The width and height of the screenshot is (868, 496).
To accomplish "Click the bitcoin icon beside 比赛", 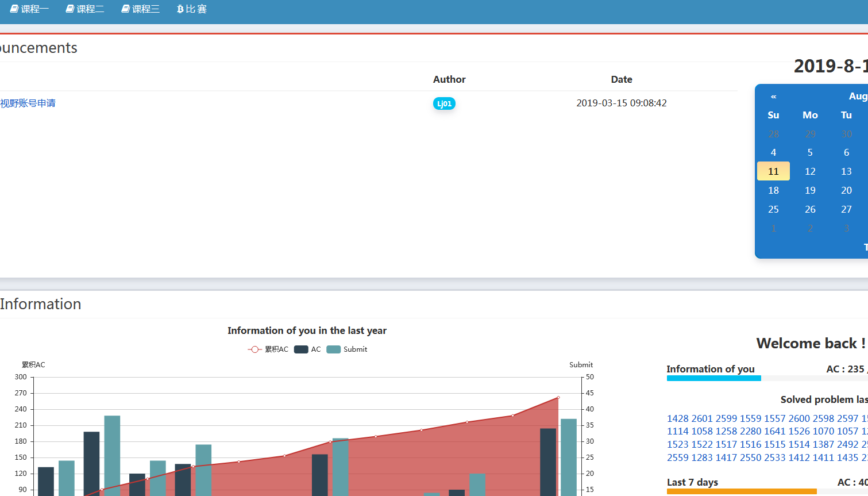I will click(180, 9).
